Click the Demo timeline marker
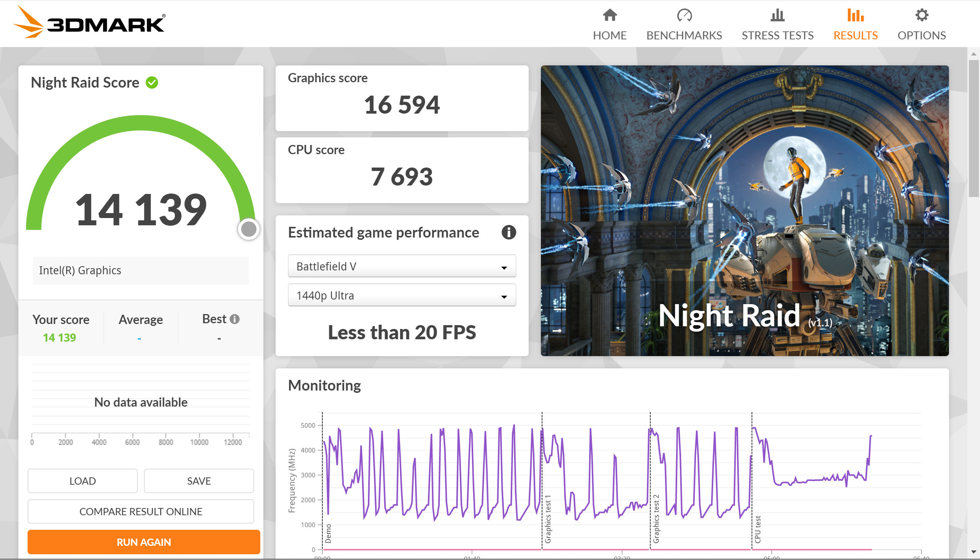 point(328,534)
